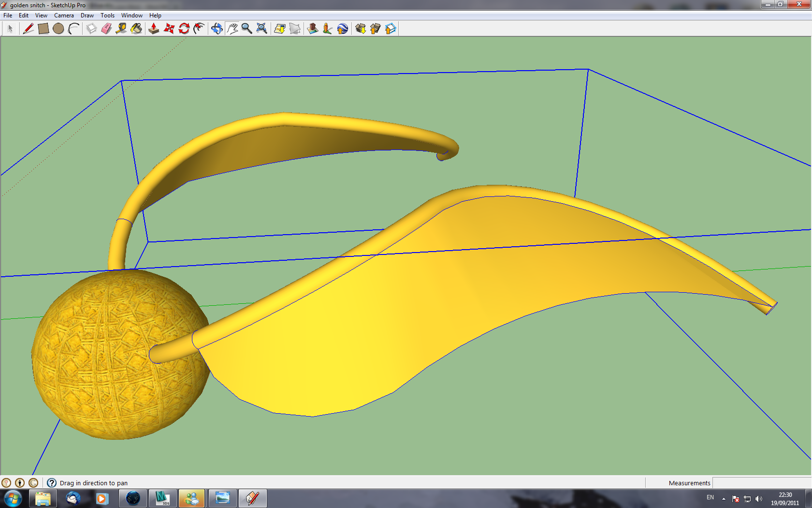Open the Edit menu
This screenshot has width=812, height=508.
coord(24,15)
